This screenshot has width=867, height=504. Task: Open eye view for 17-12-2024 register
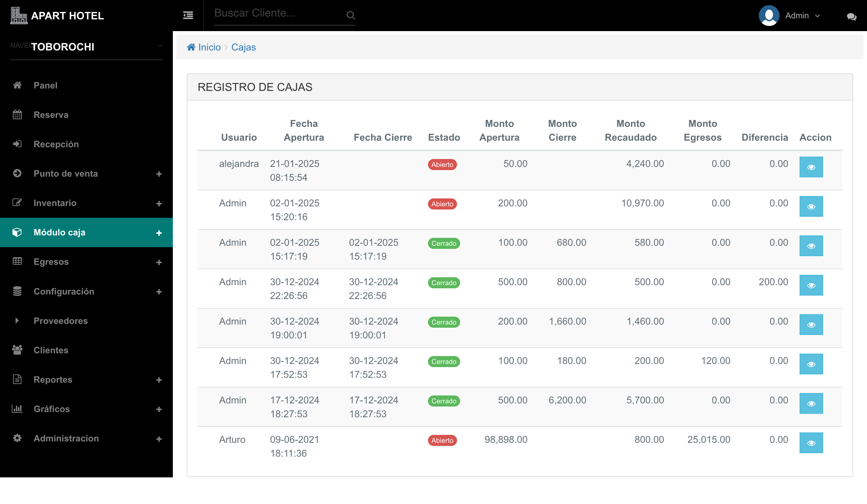coord(811,403)
